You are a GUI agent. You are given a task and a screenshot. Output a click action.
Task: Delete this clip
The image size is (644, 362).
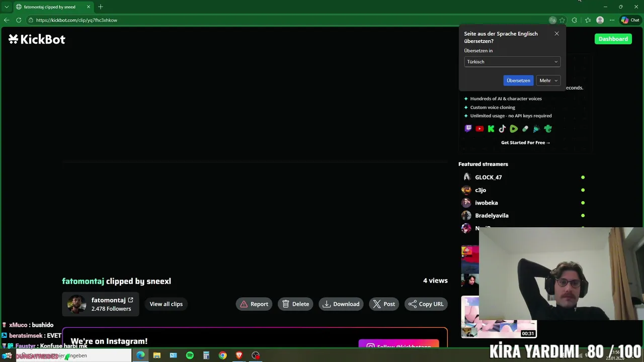point(295,304)
